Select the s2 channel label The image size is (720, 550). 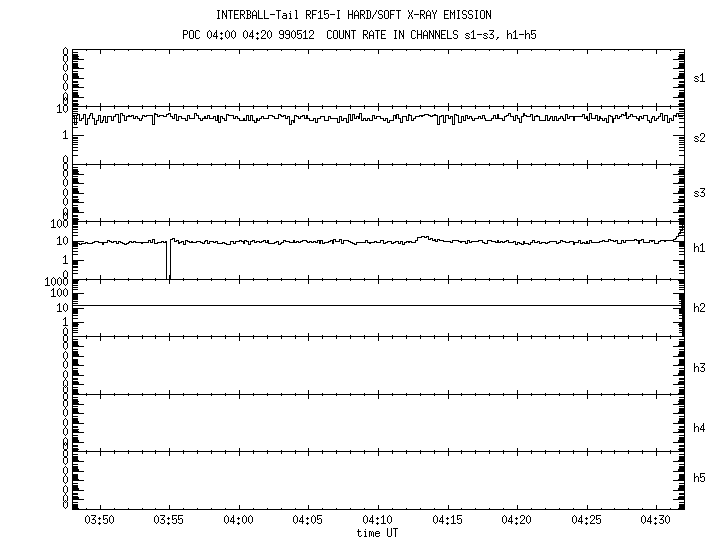pyautogui.click(x=700, y=138)
